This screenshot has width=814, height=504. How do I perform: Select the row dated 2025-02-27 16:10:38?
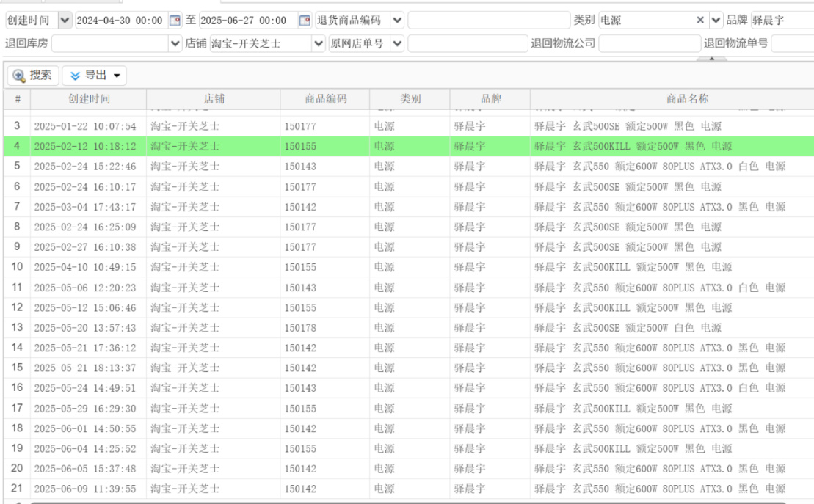click(409, 247)
